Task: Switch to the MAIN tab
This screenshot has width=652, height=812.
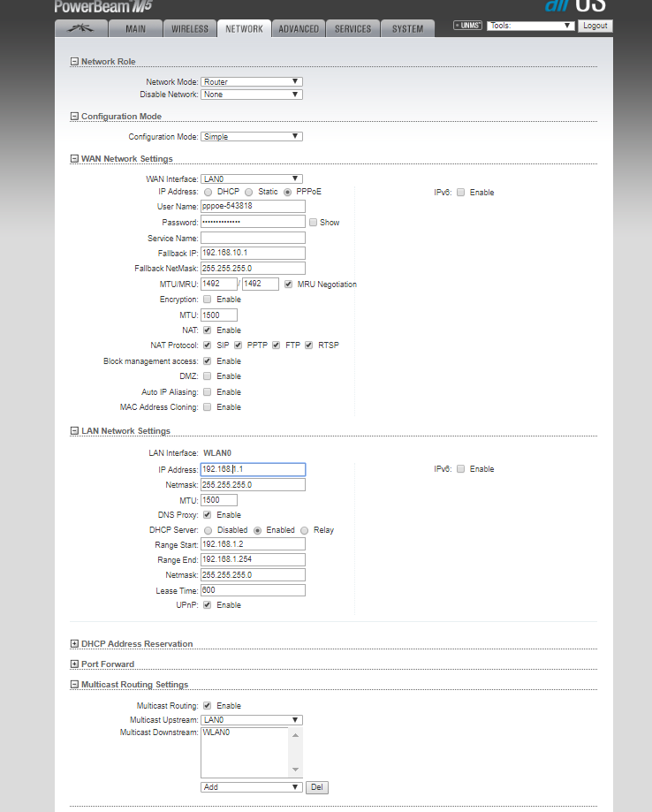Action: coord(136,28)
